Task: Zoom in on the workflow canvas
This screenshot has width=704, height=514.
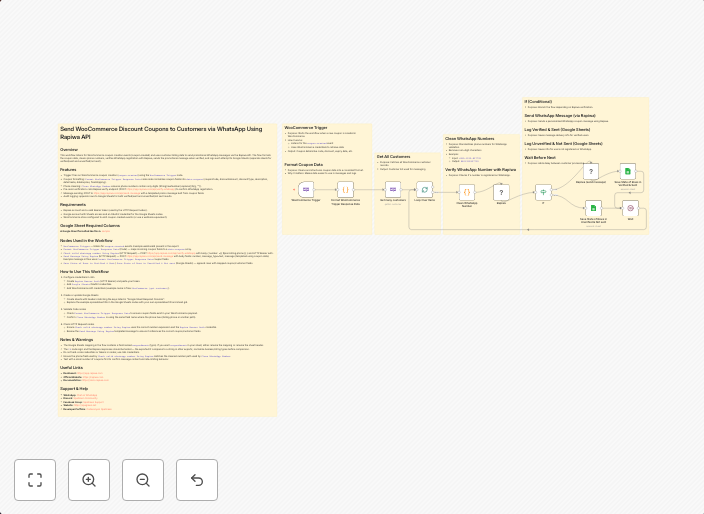Action: [89, 480]
